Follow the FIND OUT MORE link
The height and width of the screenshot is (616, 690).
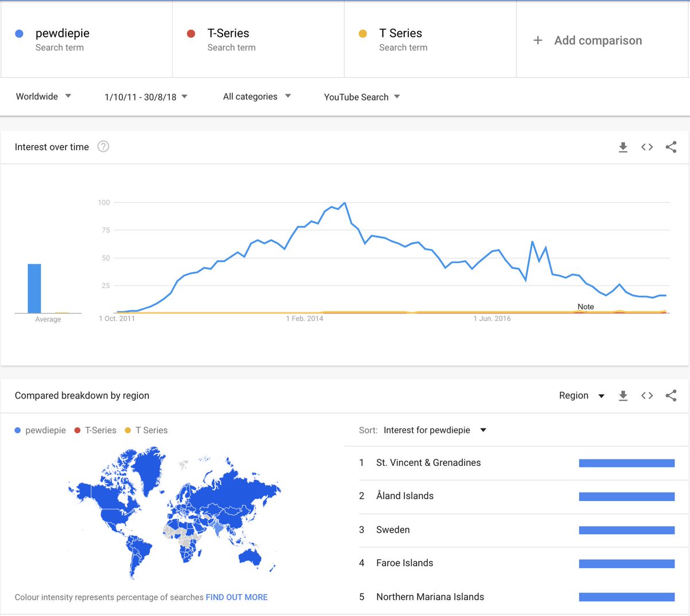(x=236, y=597)
